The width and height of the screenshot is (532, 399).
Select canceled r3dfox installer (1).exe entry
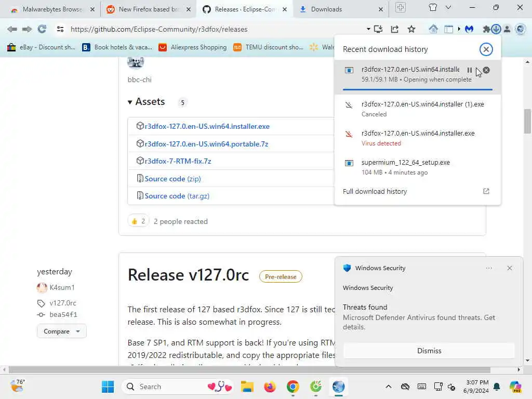point(417,109)
